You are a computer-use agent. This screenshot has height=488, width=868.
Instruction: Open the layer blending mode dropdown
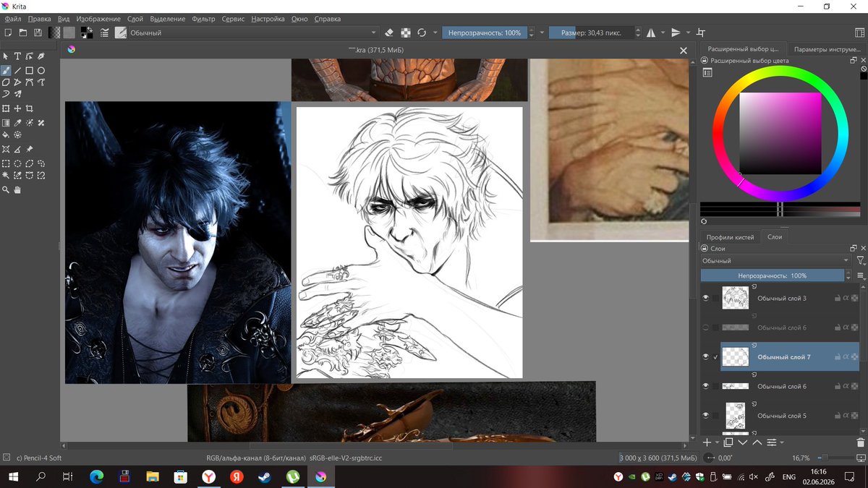tap(775, 260)
